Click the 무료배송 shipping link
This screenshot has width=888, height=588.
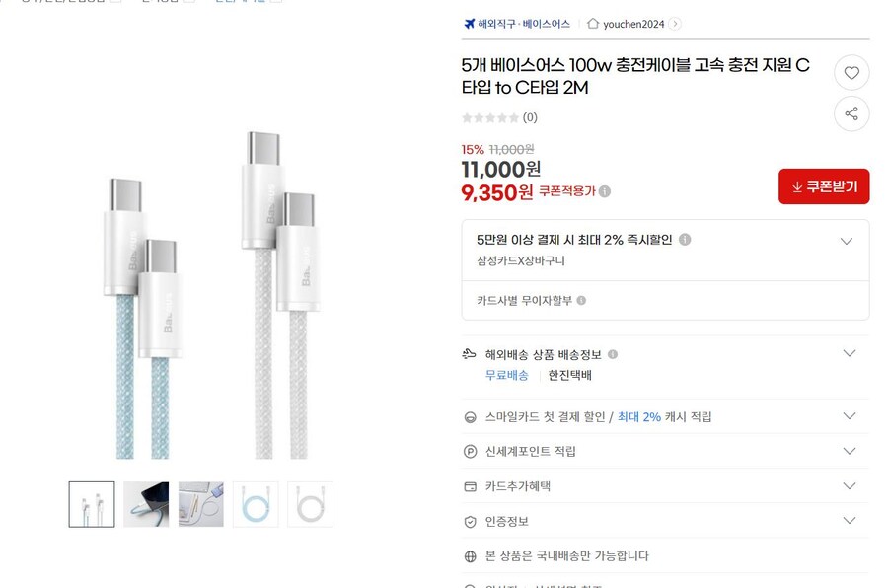506,375
